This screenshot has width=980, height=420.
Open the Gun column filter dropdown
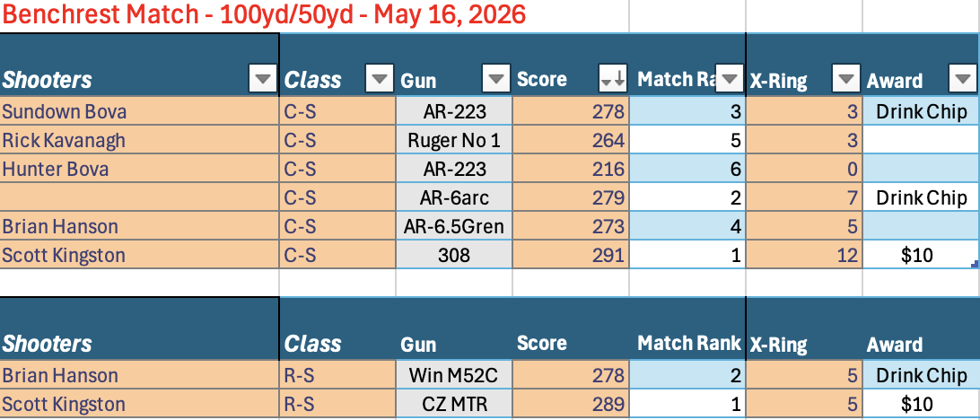tap(496, 79)
